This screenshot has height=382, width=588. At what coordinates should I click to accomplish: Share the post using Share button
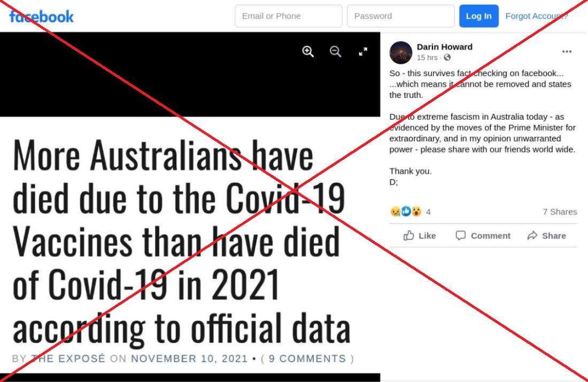click(546, 236)
